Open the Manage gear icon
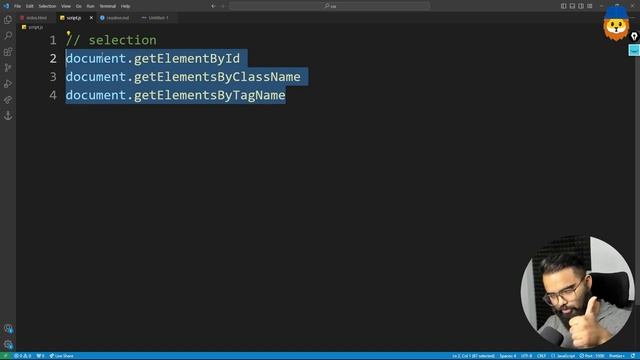The height and width of the screenshot is (360, 640). point(8,344)
